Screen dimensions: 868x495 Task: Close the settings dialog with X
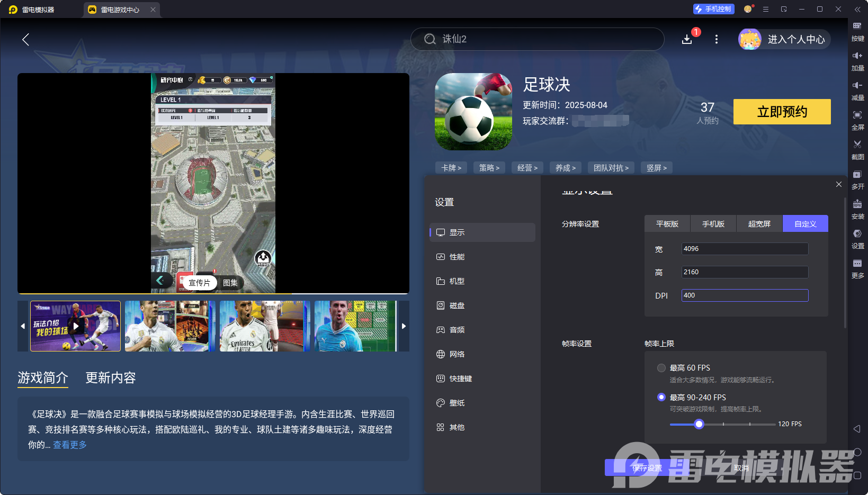pos(839,184)
